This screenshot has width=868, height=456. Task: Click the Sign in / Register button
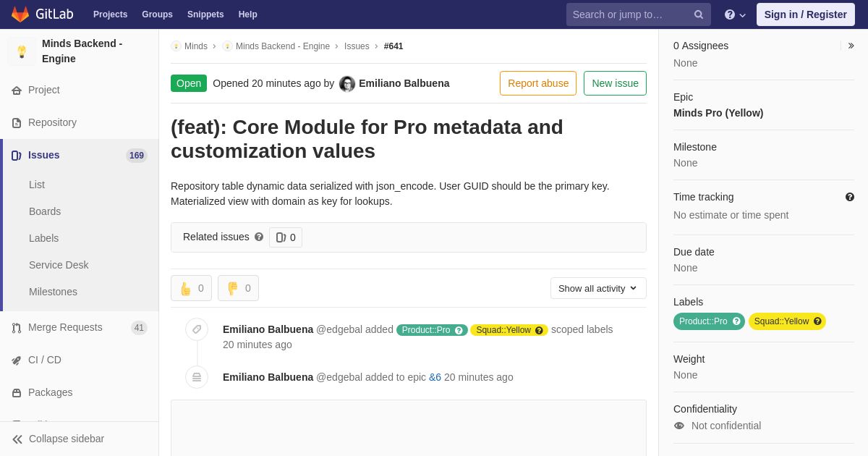[805, 14]
